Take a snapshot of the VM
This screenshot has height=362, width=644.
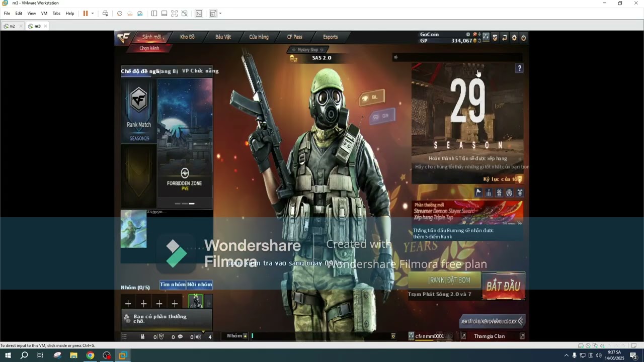(x=120, y=14)
